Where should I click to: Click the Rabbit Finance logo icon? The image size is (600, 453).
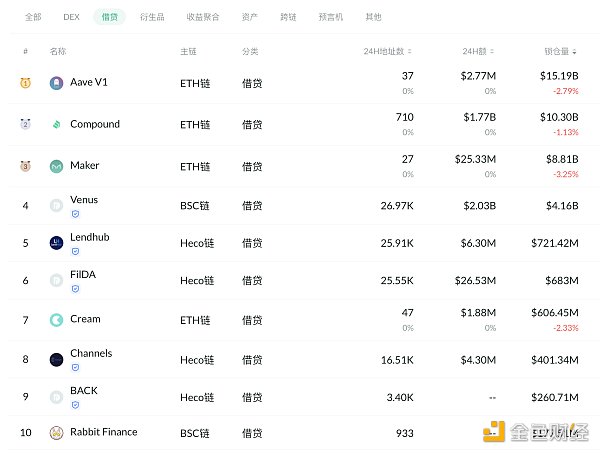pyautogui.click(x=56, y=433)
